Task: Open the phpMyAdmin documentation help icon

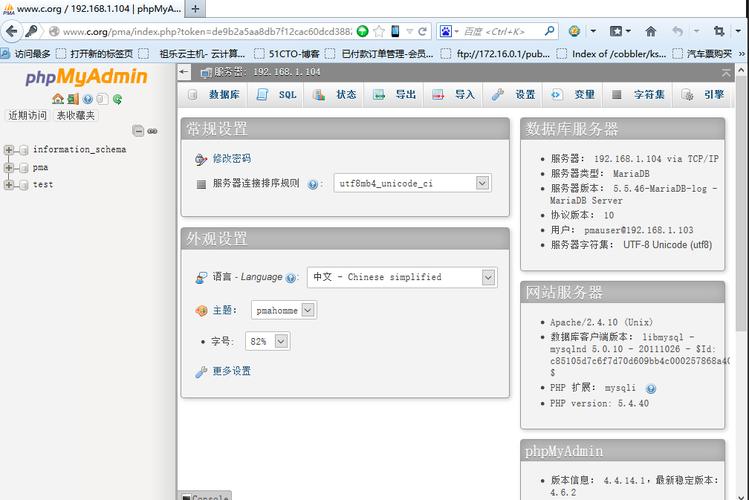Action: (x=87, y=99)
